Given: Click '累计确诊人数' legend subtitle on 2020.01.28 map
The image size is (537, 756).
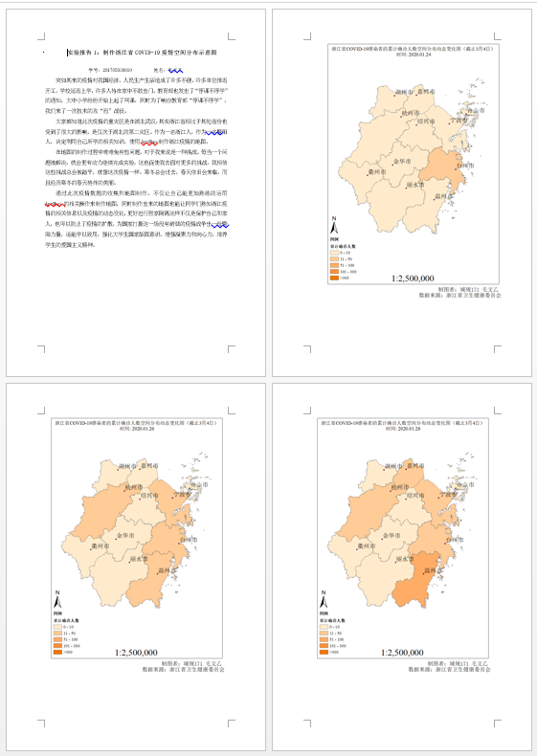Looking at the screenshot, I should pos(332,620).
